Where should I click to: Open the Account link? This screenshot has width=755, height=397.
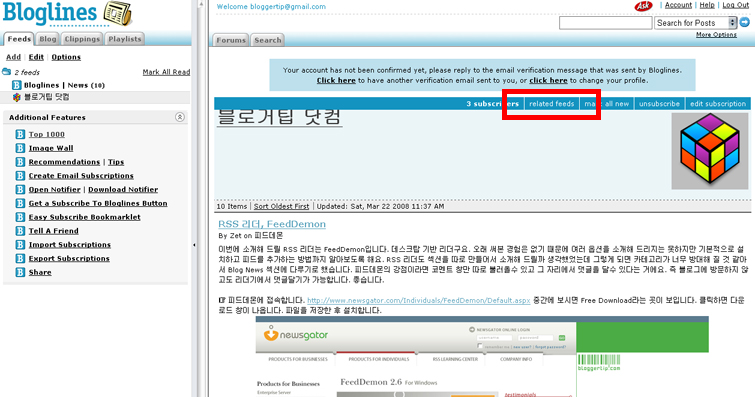(678, 5)
